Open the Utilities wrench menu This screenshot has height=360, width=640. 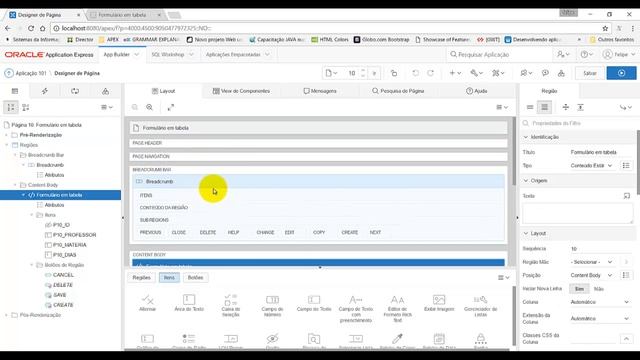pyautogui.click(x=476, y=73)
